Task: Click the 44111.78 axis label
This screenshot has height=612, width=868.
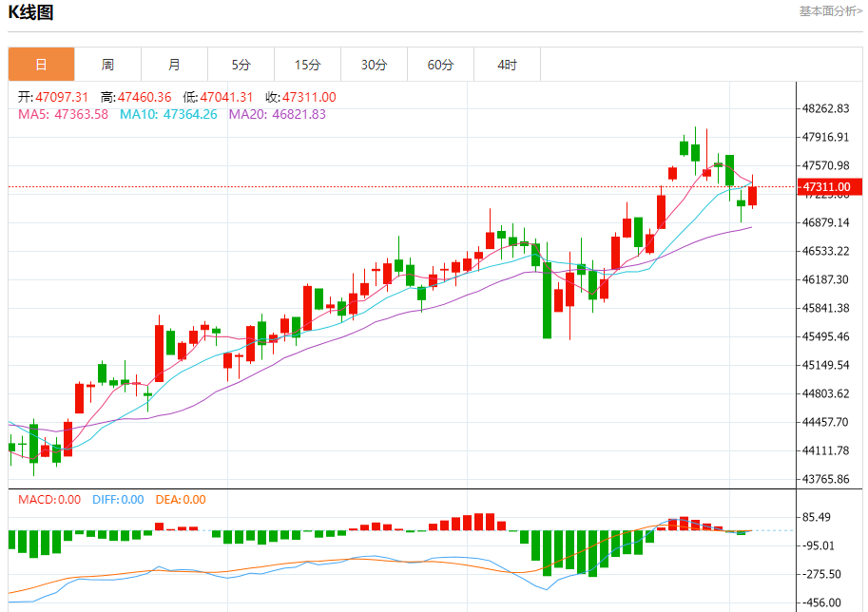Action: click(826, 451)
